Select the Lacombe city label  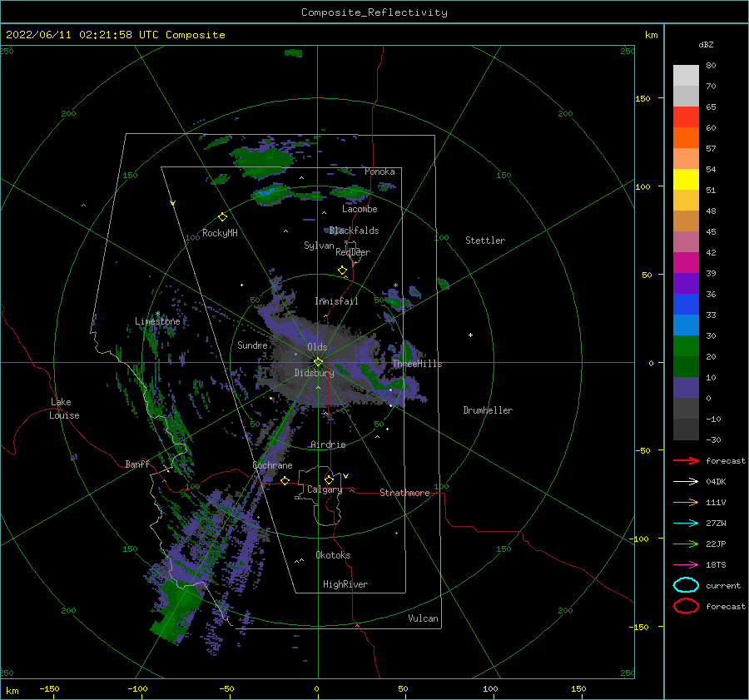coord(360,209)
